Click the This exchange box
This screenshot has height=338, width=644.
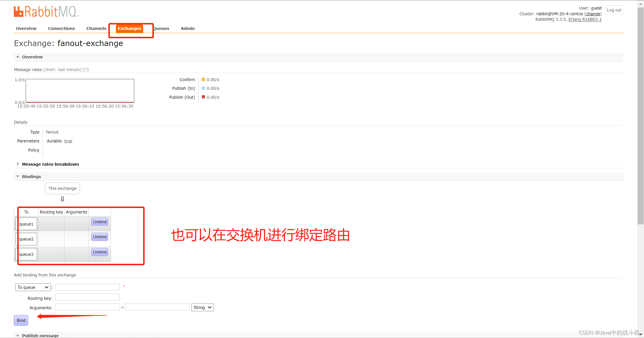click(x=62, y=188)
